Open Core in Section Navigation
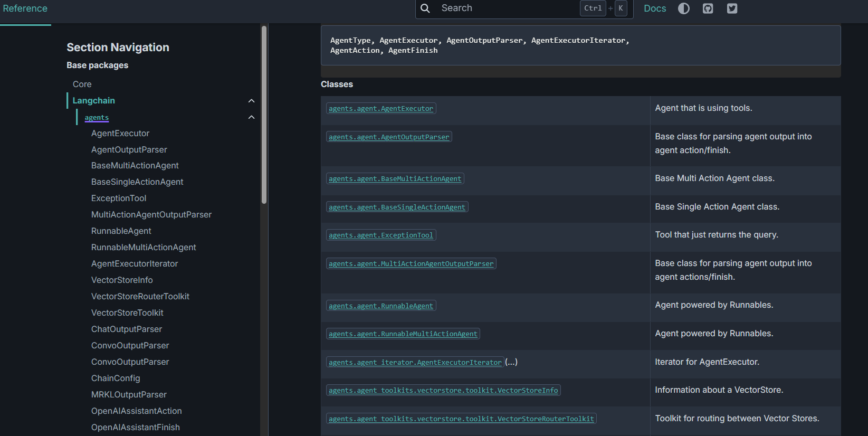This screenshot has width=868, height=436. 82,84
